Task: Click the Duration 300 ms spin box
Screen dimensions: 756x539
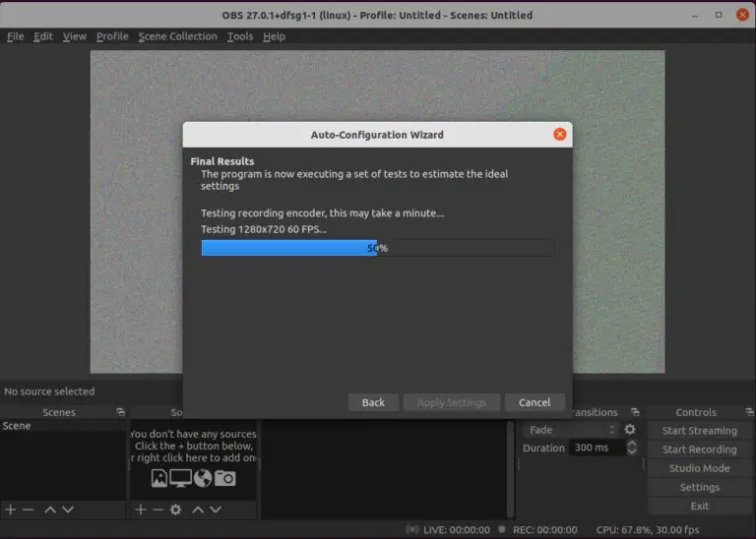Action: click(x=600, y=449)
